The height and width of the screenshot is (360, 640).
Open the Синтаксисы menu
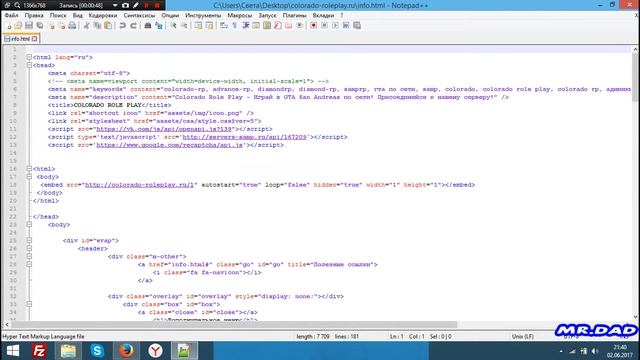point(139,15)
